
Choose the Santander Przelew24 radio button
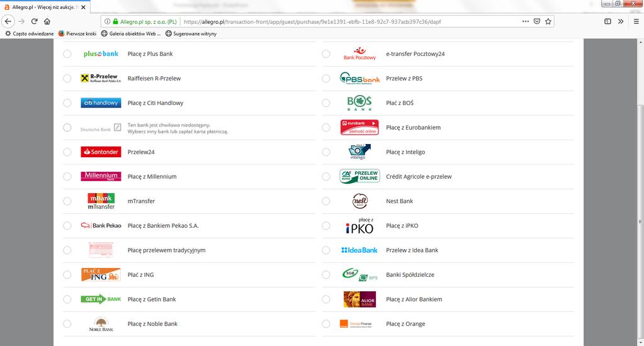[67, 152]
